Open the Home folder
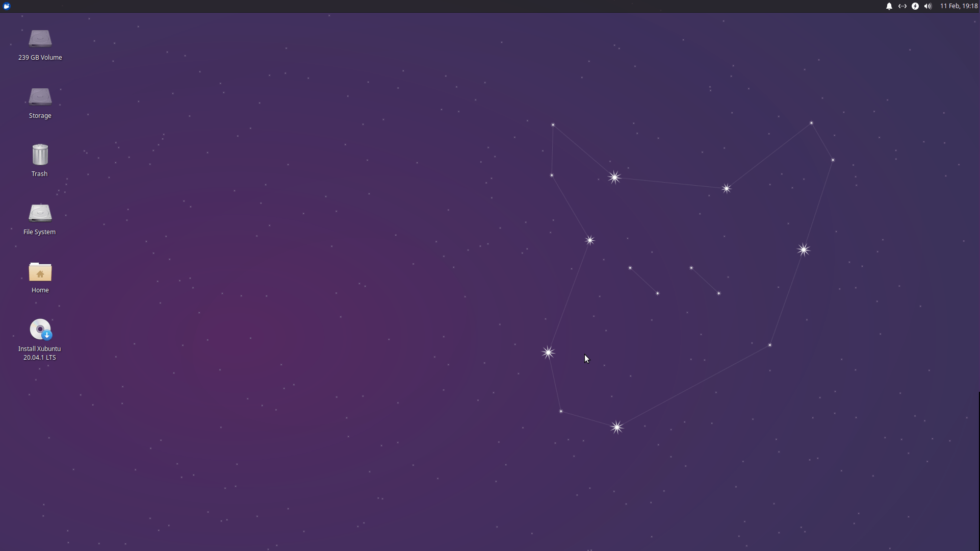This screenshot has width=980, height=551. pos(40,273)
